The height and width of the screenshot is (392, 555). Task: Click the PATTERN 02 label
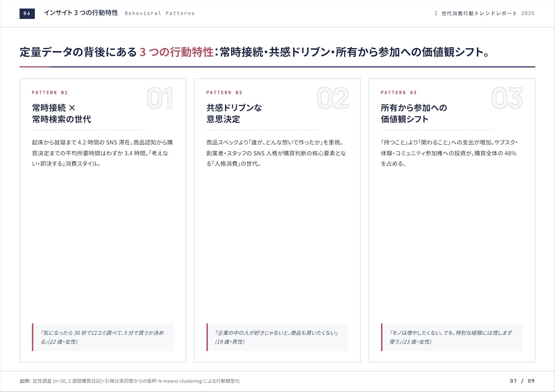coord(224,93)
